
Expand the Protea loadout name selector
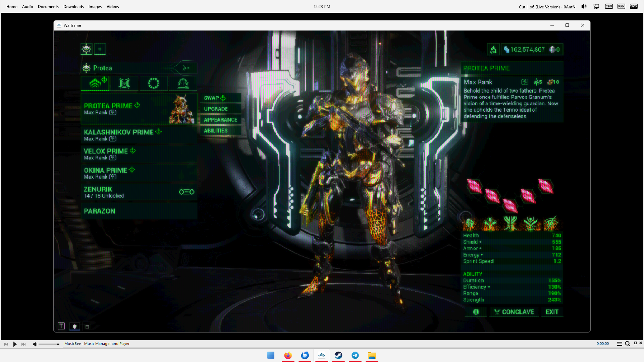[186, 68]
